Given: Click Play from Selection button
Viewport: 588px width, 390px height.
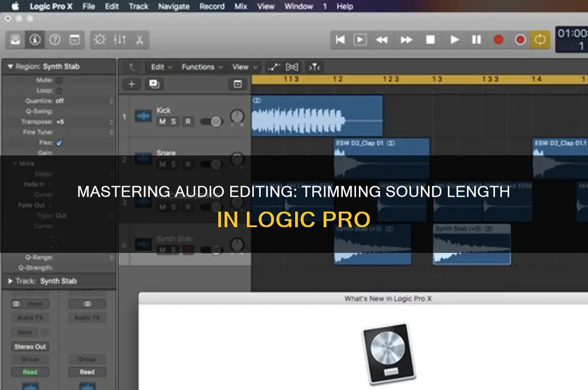Looking at the screenshot, I should [360, 40].
